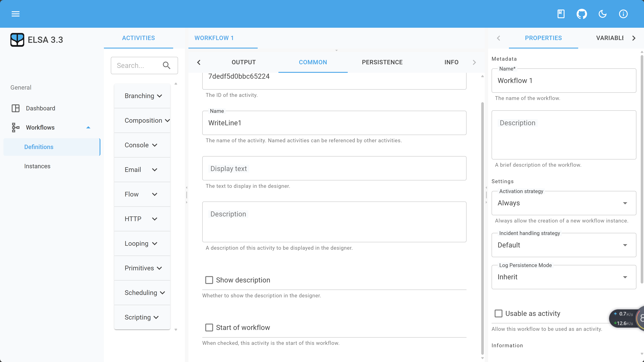644x362 pixels.
Task: Click the properties panel vertical scrollbar
Action: pyautogui.click(x=642, y=169)
